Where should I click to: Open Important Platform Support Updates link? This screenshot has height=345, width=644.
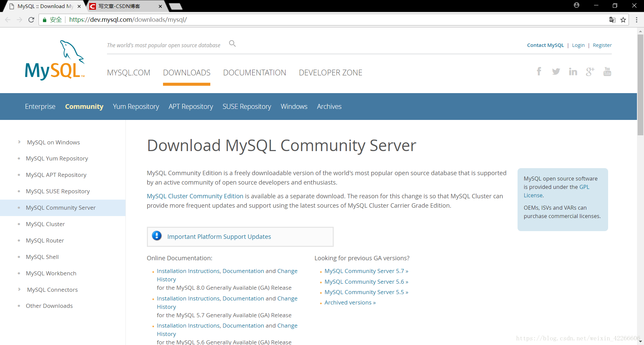click(219, 237)
